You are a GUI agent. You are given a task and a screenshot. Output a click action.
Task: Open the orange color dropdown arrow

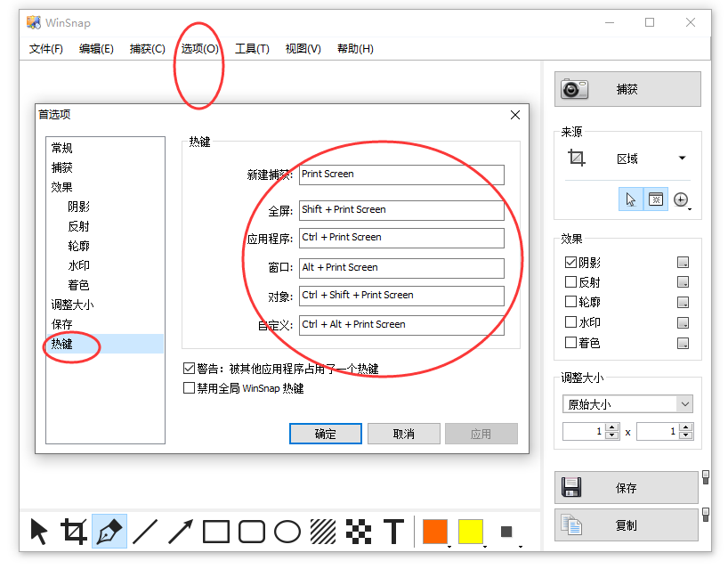coord(449,547)
